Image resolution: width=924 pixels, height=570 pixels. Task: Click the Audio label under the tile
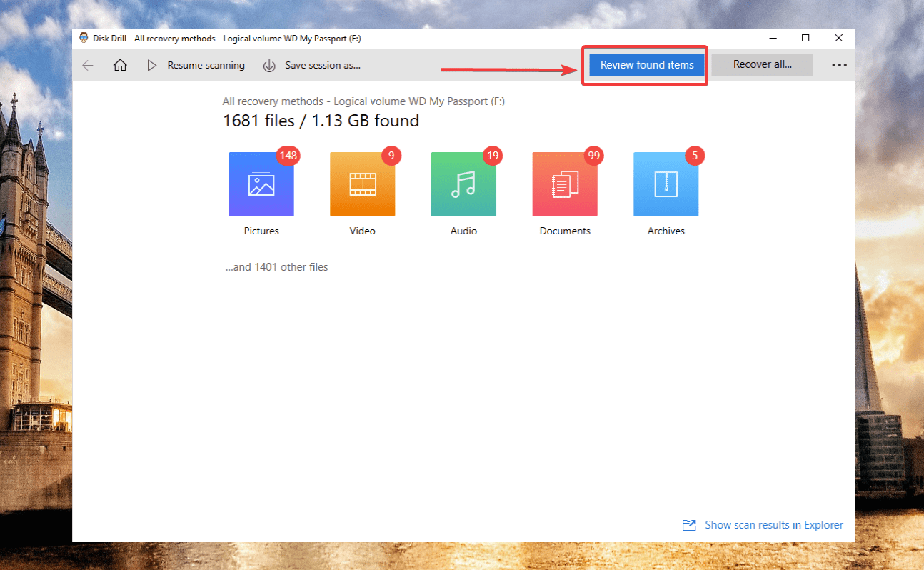(463, 231)
